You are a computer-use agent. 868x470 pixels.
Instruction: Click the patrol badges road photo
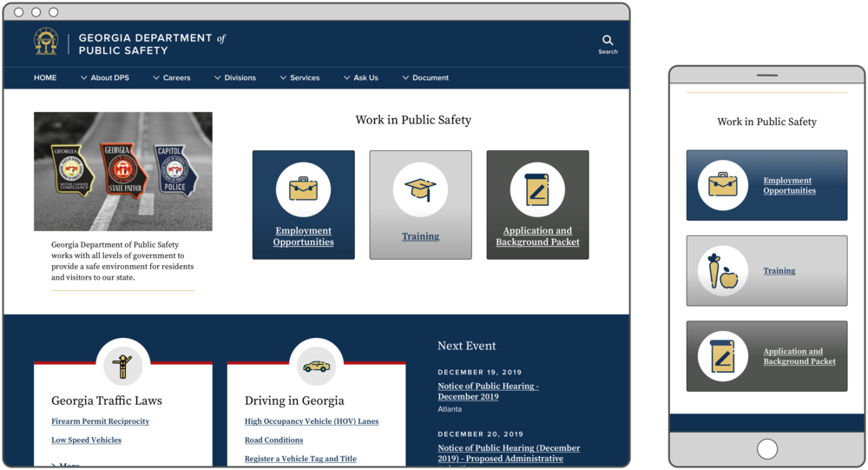click(x=123, y=171)
